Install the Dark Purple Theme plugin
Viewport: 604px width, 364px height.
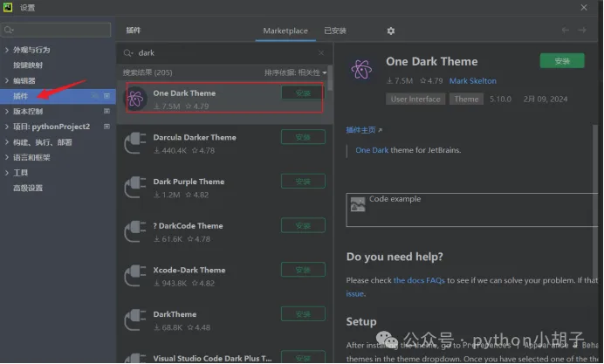pyautogui.click(x=303, y=181)
